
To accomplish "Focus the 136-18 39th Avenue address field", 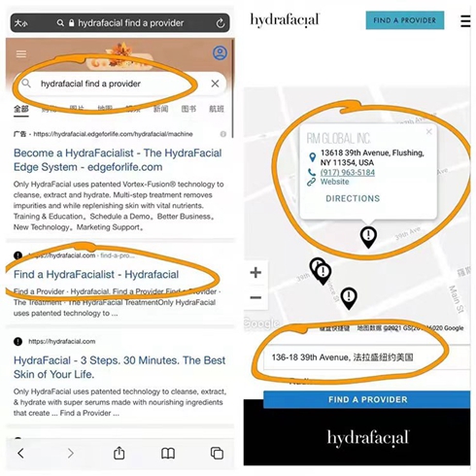I will point(366,357).
